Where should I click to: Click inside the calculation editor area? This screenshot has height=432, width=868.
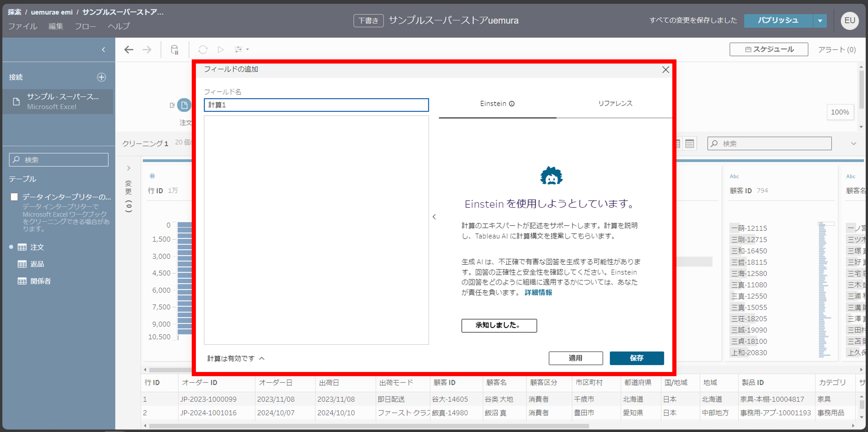(x=316, y=230)
